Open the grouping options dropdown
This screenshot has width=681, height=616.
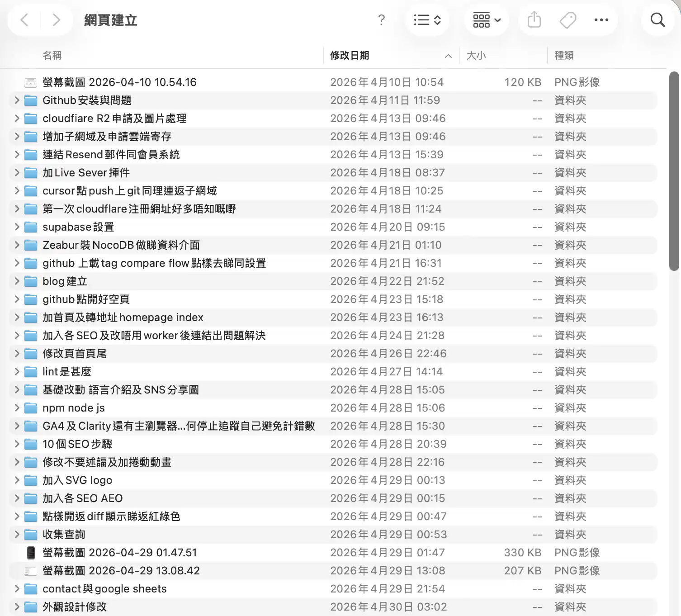[x=487, y=20]
